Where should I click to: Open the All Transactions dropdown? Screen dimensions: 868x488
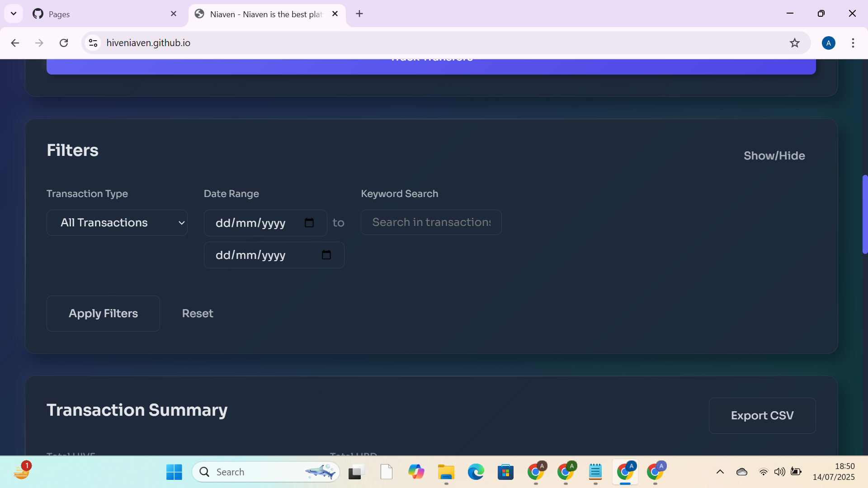pyautogui.click(x=117, y=223)
